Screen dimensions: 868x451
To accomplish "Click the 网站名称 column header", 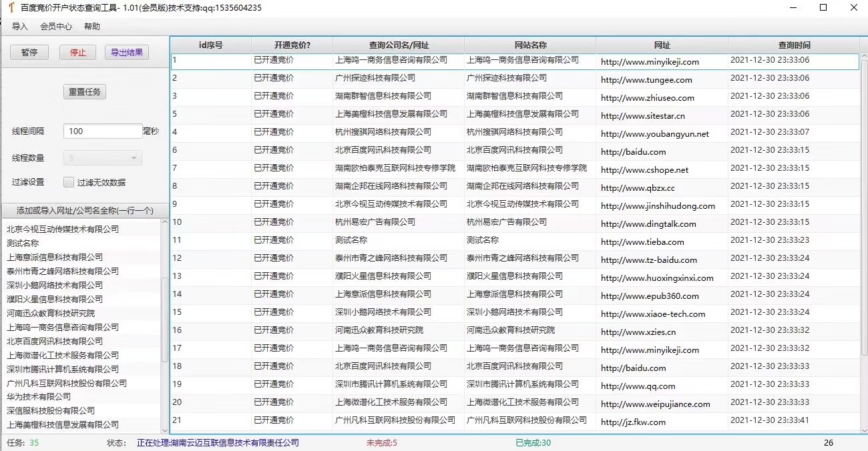I will (x=530, y=45).
